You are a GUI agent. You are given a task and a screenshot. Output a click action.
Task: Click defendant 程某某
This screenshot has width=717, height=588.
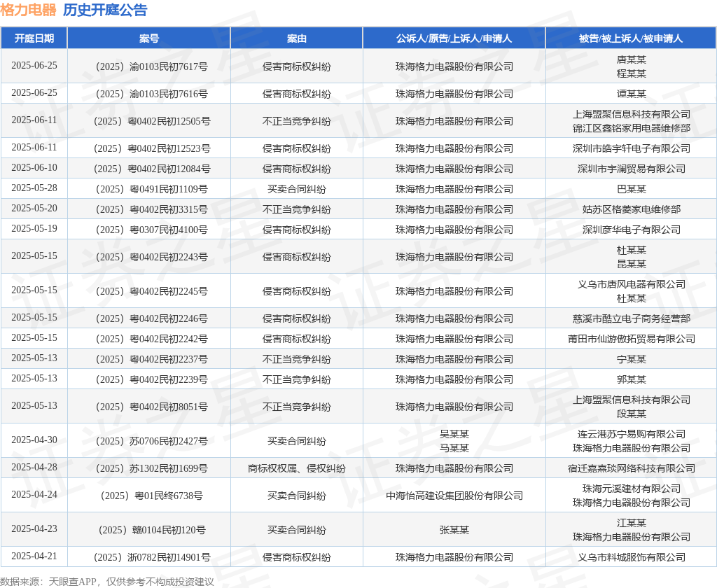(631, 73)
